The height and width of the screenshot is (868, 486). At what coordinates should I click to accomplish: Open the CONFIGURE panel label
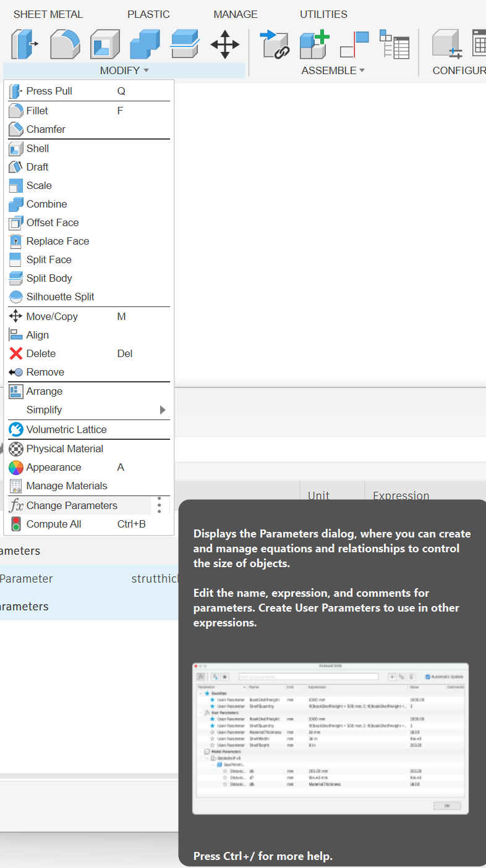pyautogui.click(x=459, y=70)
